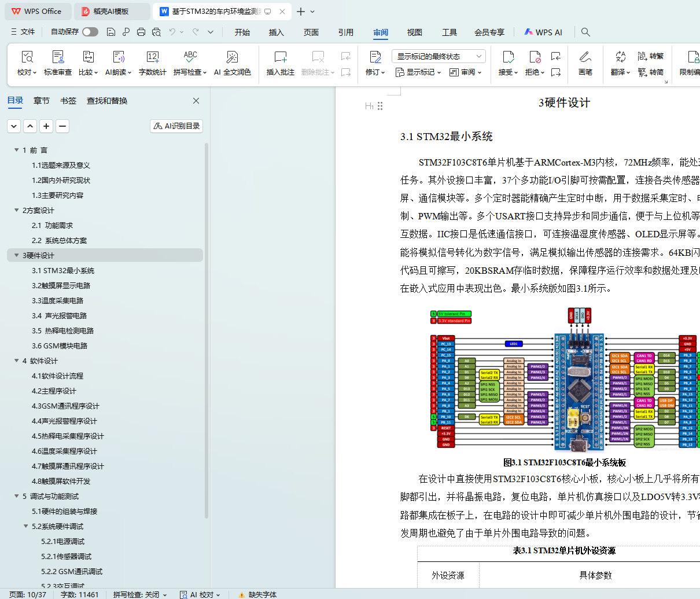Screen dimensions: 700x599
Task: Click the 插入批注 insert comment icon
Action: [280, 57]
